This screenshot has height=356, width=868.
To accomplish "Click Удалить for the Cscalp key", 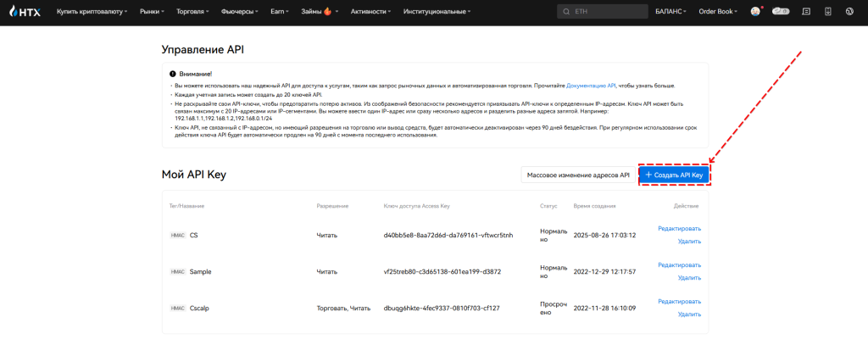I will pyautogui.click(x=689, y=314).
